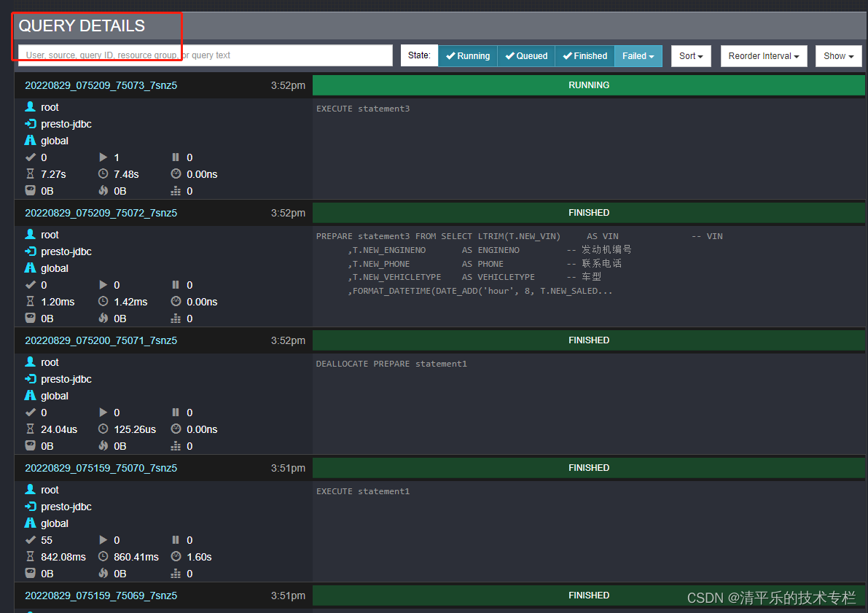Click source icon in query 75073
Screen dimensions: 868x613
(x=31, y=123)
